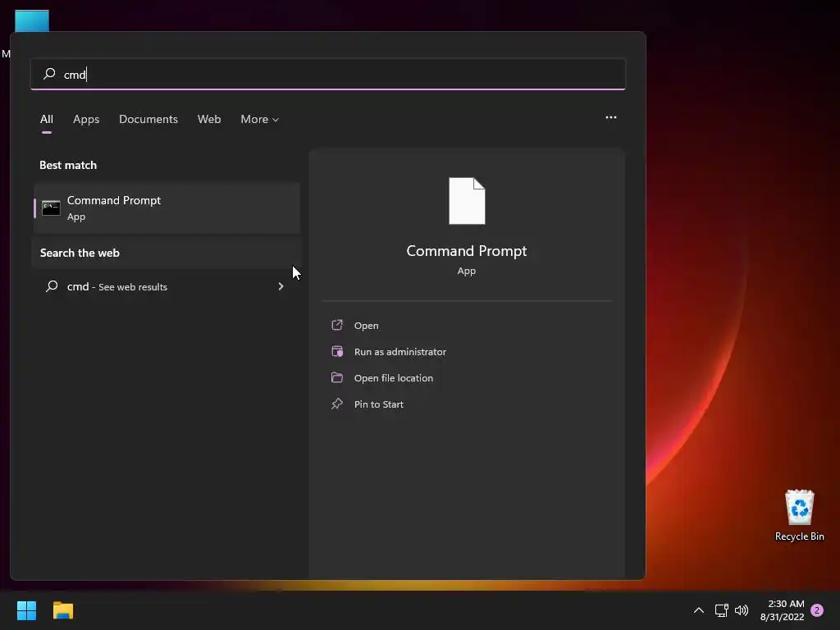The image size is (840, 630).
Task: Open cmd web results entry
Action: pyautogui.click(x=167, y=286)
